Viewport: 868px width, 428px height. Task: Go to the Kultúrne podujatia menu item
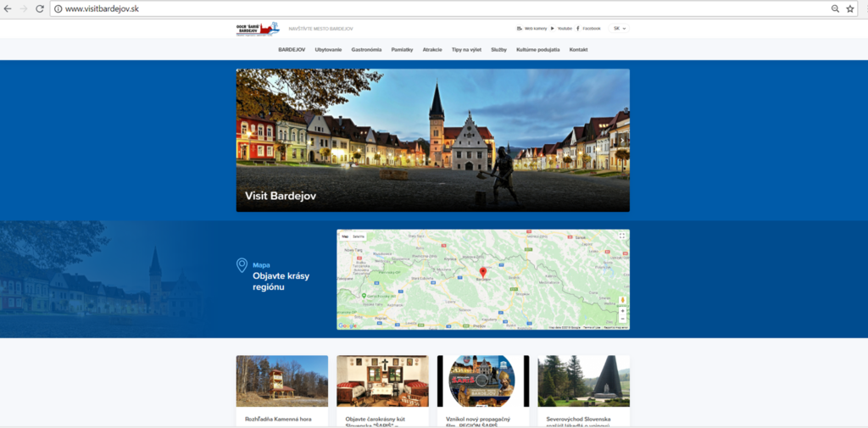click(x=537, y=50)
